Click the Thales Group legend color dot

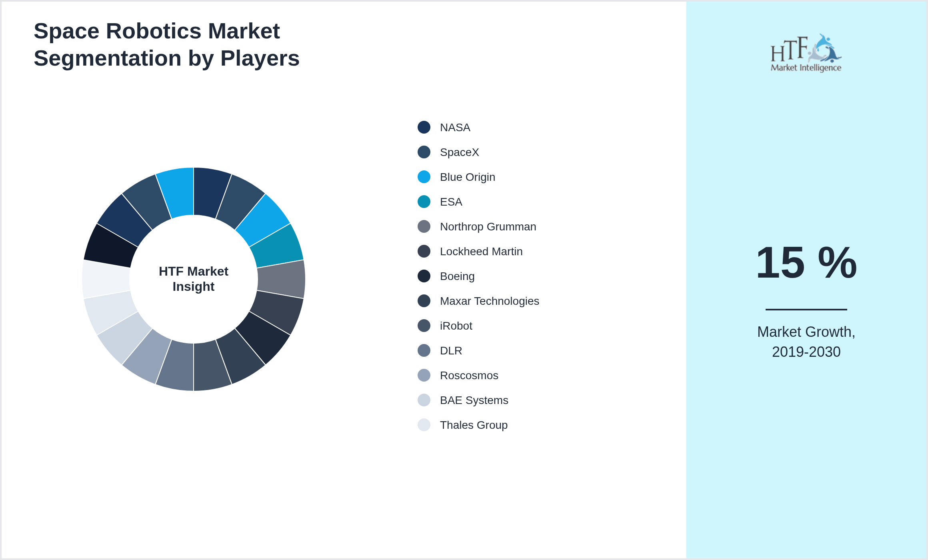424,425
